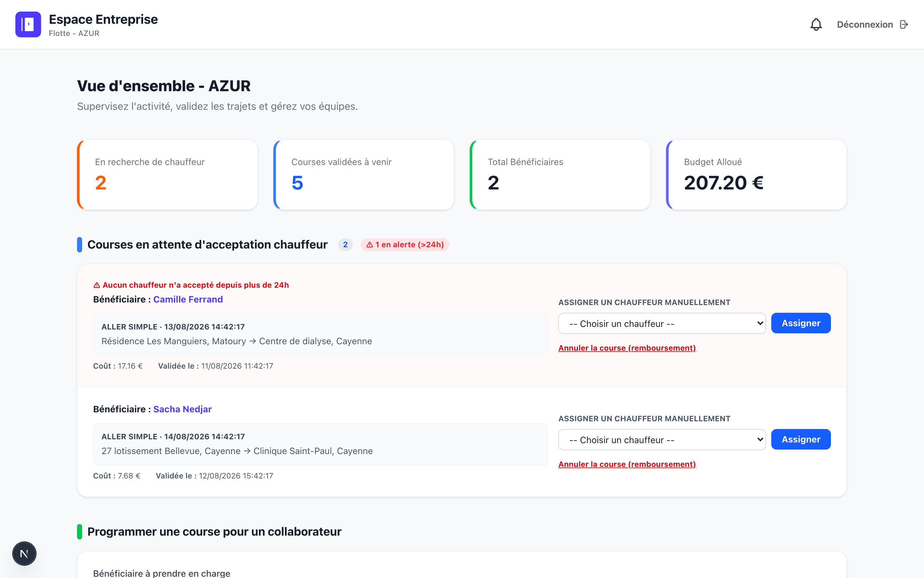Open beneficiary Camille Ferrand's name link

188,299
